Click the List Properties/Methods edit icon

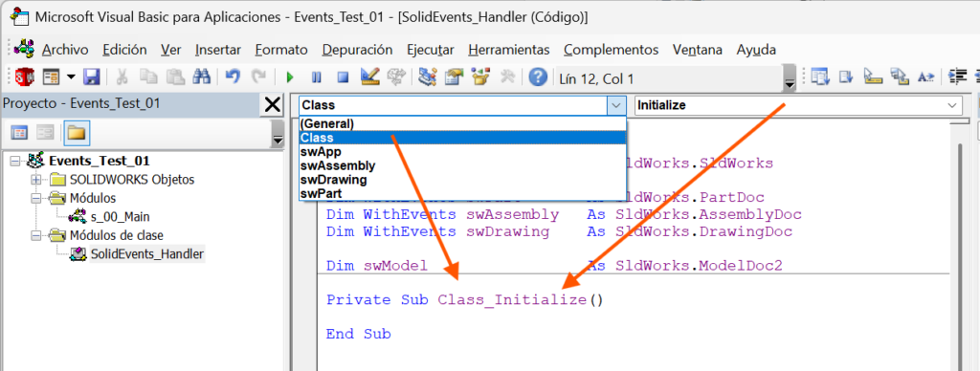click(819, 77)
